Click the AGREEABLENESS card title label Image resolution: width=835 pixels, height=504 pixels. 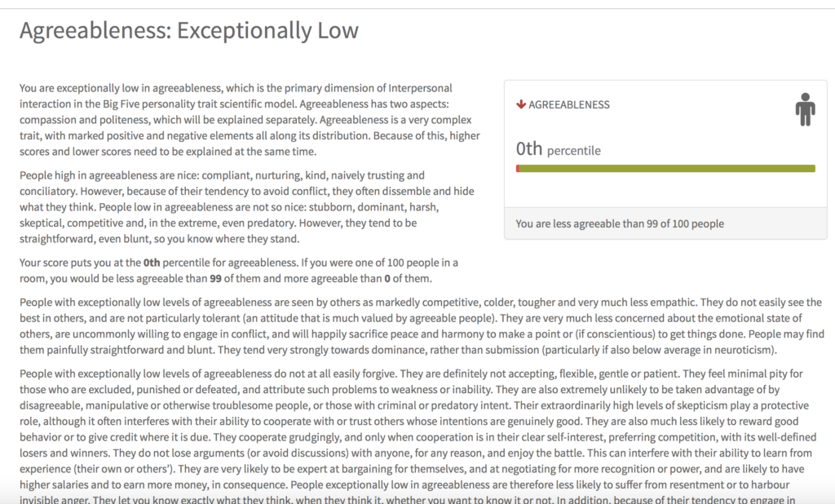click(x=568, y=105)
